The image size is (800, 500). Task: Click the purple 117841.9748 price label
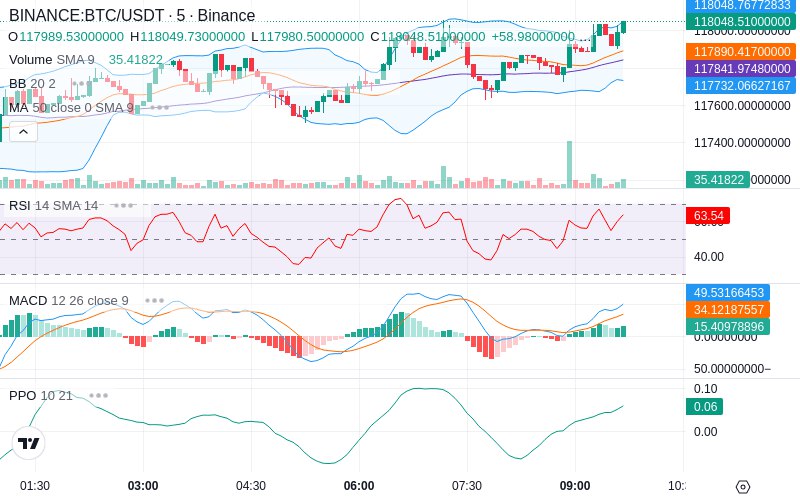pyautogui.click(x=741, y=68)
